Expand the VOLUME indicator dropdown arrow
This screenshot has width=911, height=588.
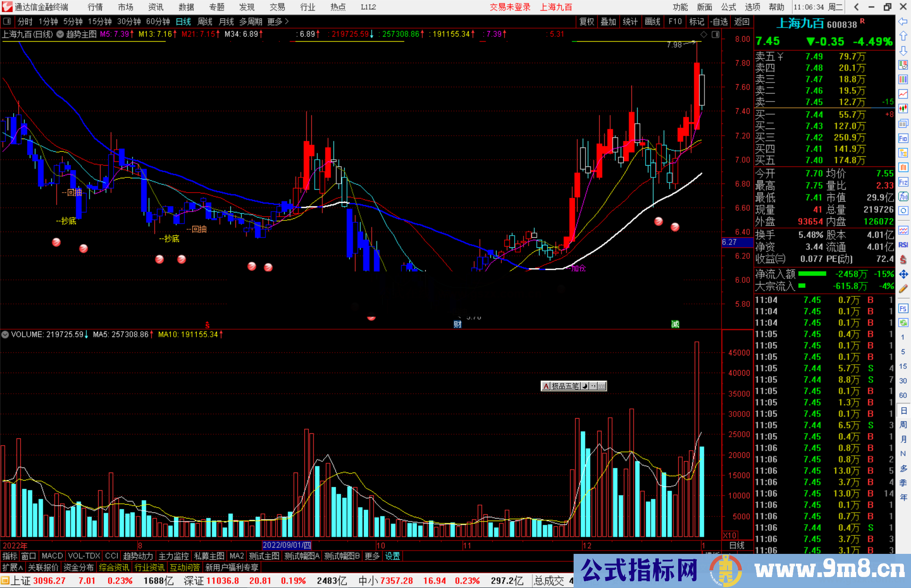pyautogui.click(x=5, y=335)
